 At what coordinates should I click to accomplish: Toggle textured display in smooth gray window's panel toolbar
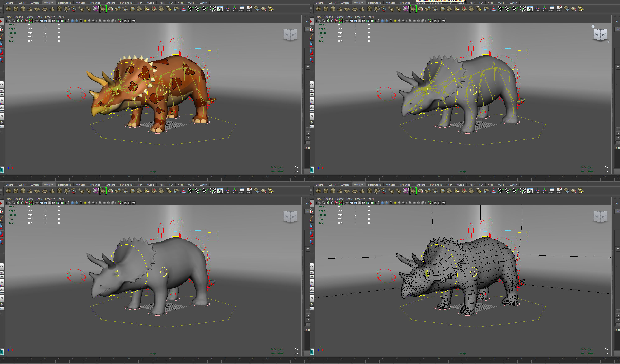81,203
